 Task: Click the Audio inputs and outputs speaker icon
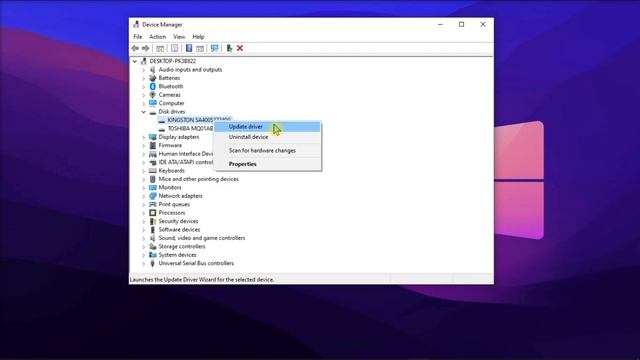coord(153,70)
